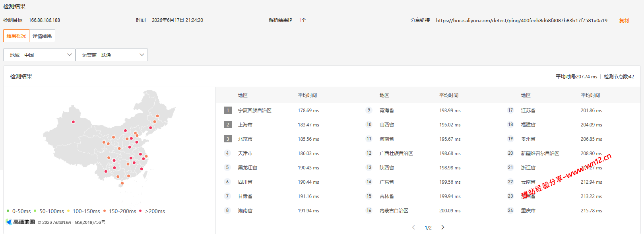Click 陕西省 in the results table
This screenshot has height=237, width=644.
387,168
